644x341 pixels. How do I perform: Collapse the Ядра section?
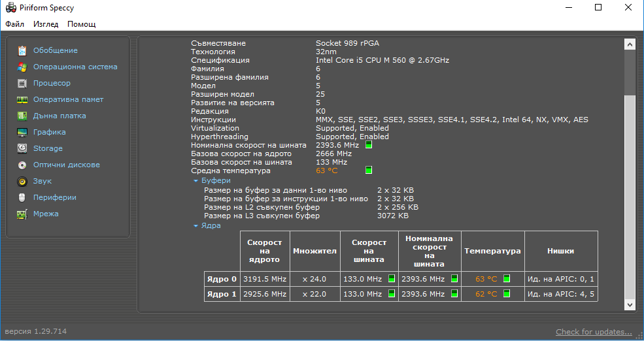click(x=195, y=225)
